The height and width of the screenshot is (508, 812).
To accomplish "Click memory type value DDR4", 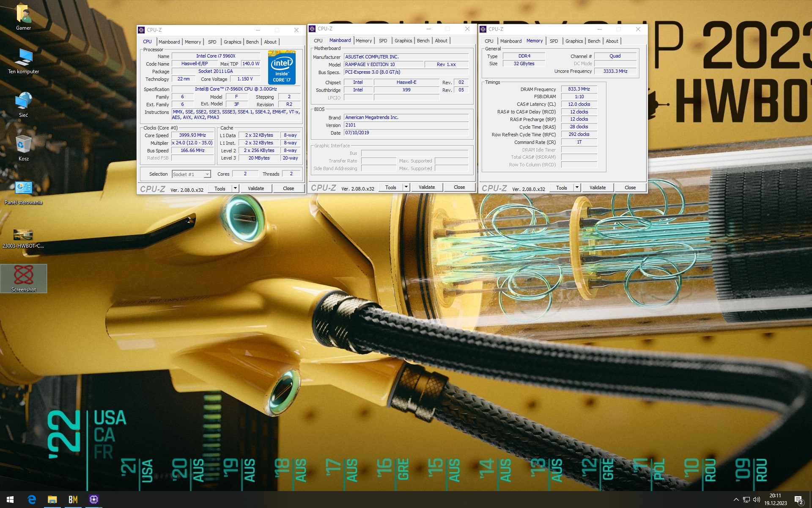I will click(x=524, y=56).
